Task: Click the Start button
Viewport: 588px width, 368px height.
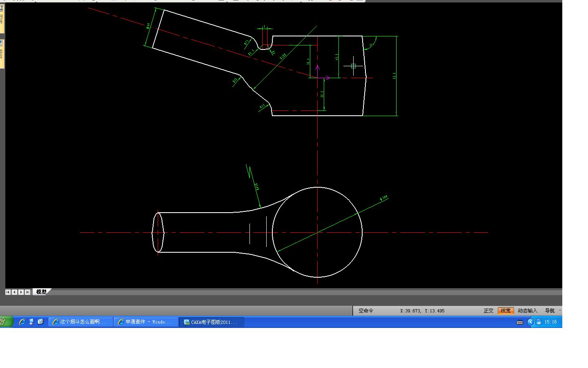Action: click(x=6, y=322)
